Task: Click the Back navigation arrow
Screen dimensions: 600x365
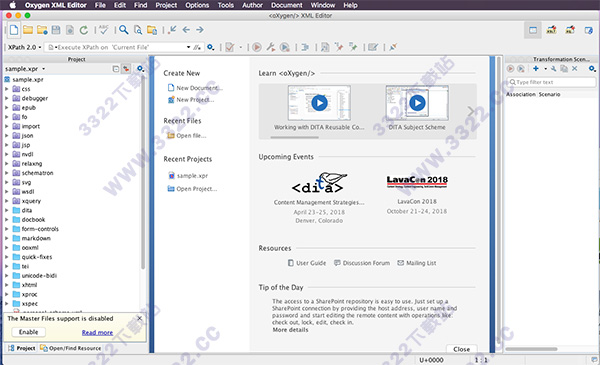Action: coord(186,29)
